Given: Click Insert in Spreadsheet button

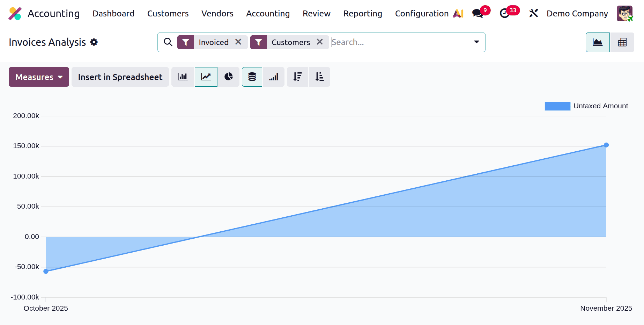Looking at the screenshot, I should click(x=120, y=77).
